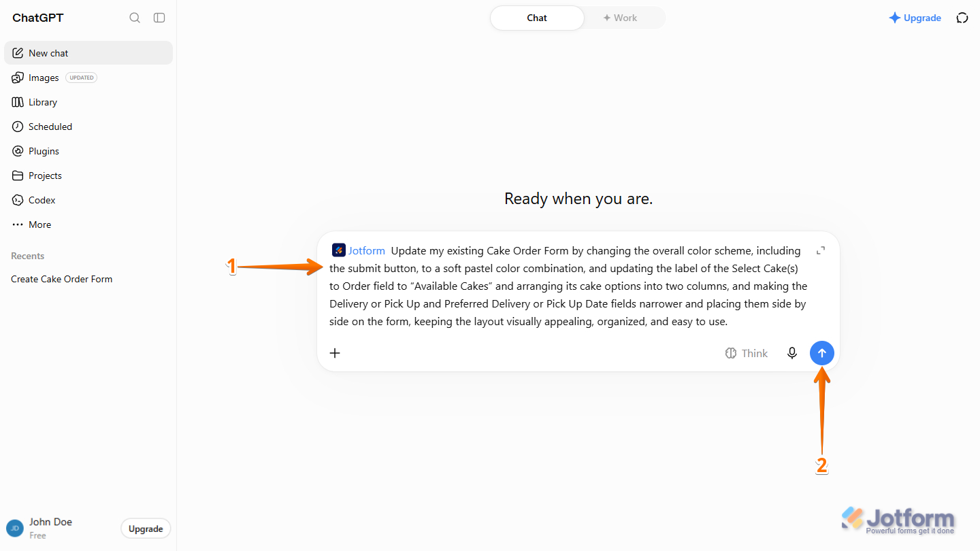
Task: Open the search chats magnifier icon
Action: [x=135, y=18]
